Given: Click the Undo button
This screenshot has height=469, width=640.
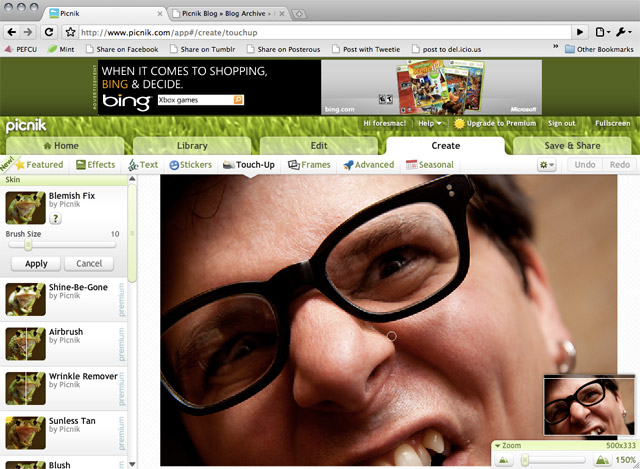Looking at the screenshot, I should 584,165.
